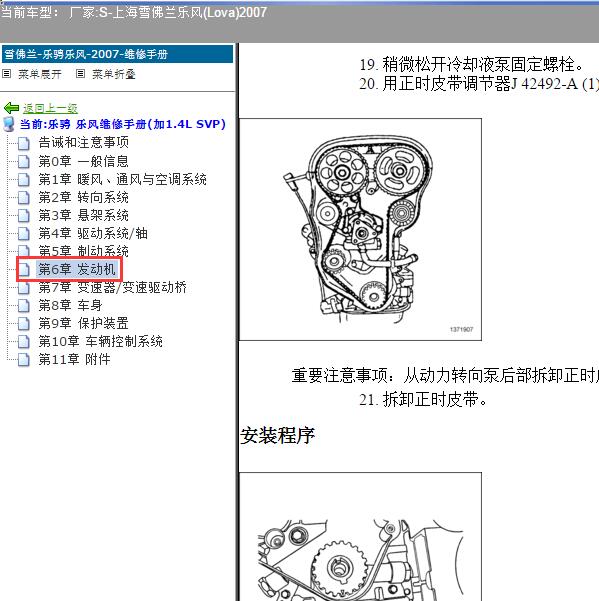Image resolution: width=599 pixels, height=601 pixels.
Task: Click page icon of 第11章 附件
Action: pyautogui.click(x=24, y=360)
